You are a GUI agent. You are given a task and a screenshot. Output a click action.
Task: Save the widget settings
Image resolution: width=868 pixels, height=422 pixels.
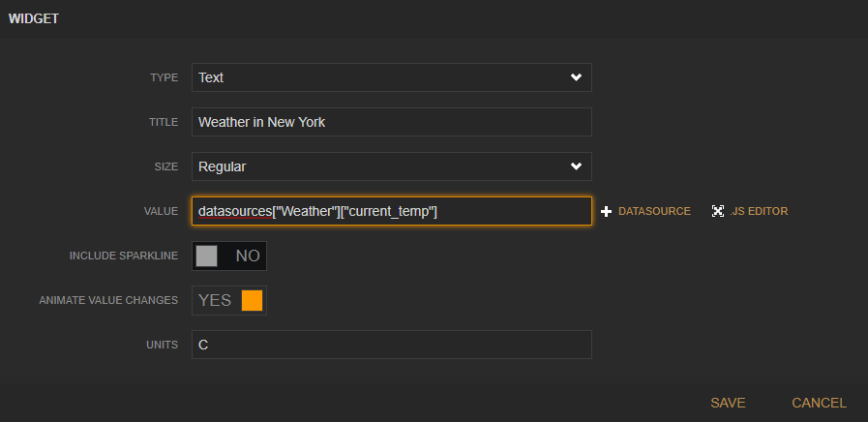[728, 403]
